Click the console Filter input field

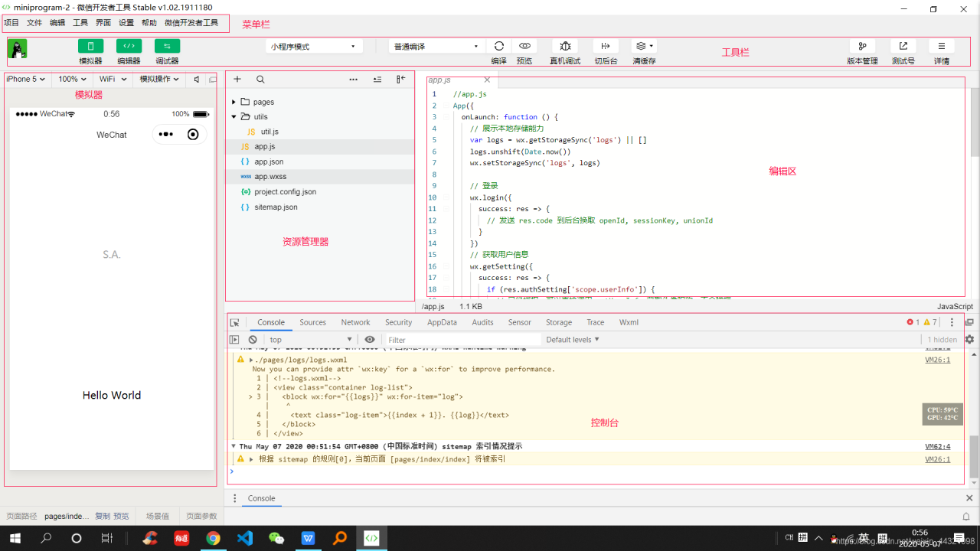tap(459, 340)
